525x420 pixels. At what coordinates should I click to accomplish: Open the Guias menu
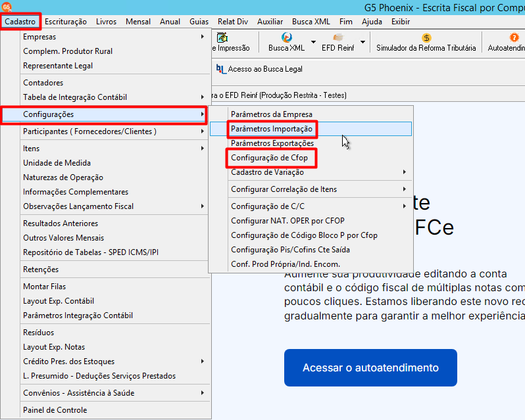[199, 22]
